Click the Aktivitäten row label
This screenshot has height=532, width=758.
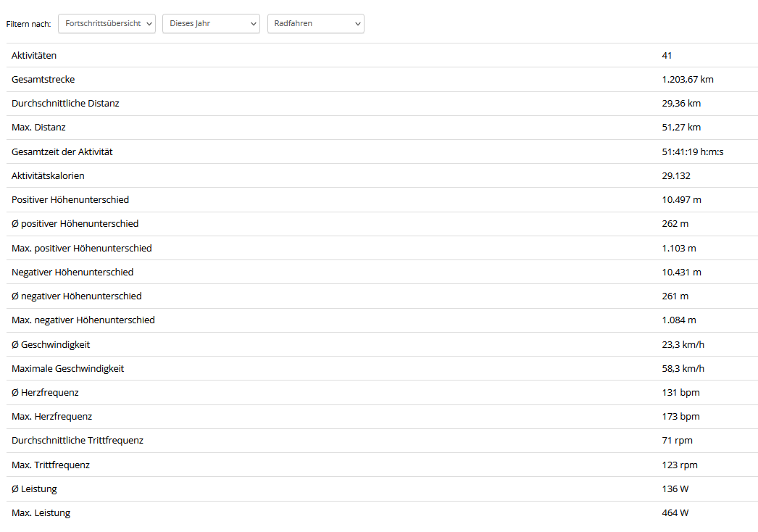click(x=34, y=55)
